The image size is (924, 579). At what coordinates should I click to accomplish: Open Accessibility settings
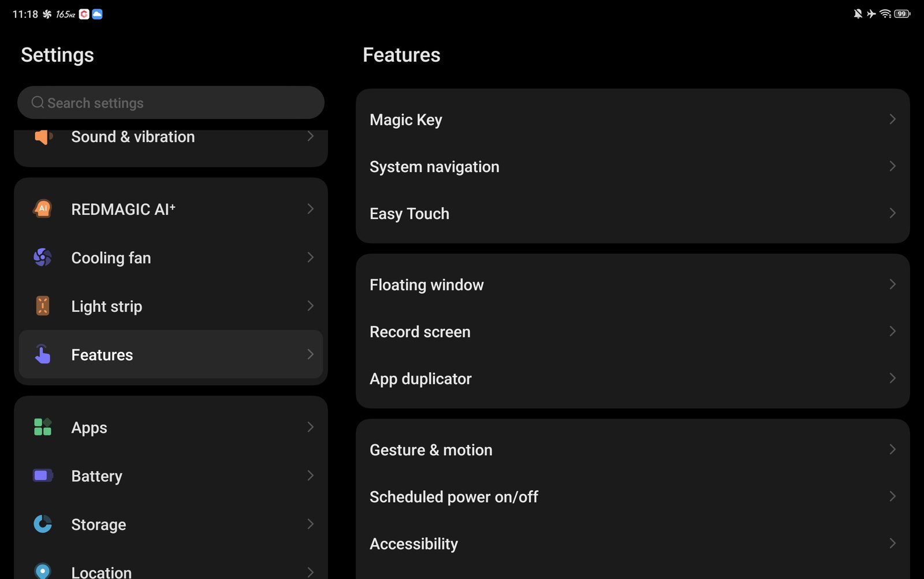coord(413,544)
